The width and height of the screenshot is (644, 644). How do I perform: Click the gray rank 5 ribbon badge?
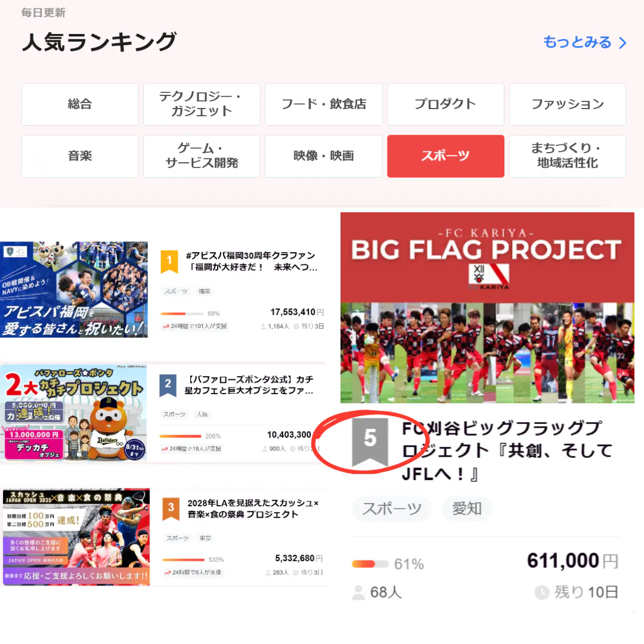click(x=370, y=442)
